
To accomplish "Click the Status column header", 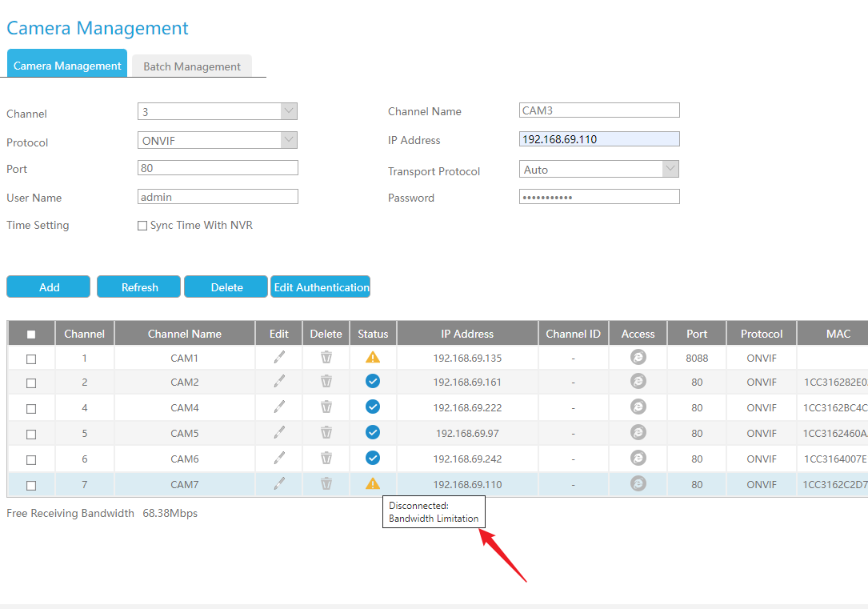I will click(373, 333).
